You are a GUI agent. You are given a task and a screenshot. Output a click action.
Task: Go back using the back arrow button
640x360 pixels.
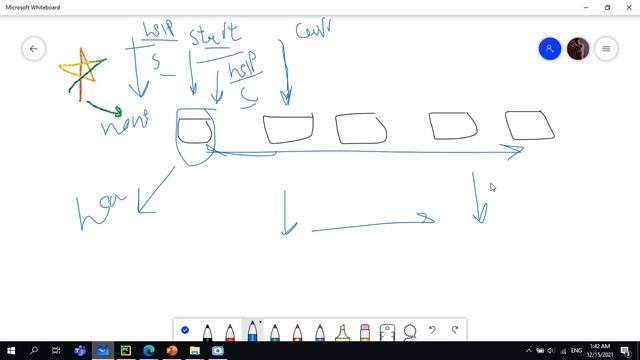click(33, 49)
